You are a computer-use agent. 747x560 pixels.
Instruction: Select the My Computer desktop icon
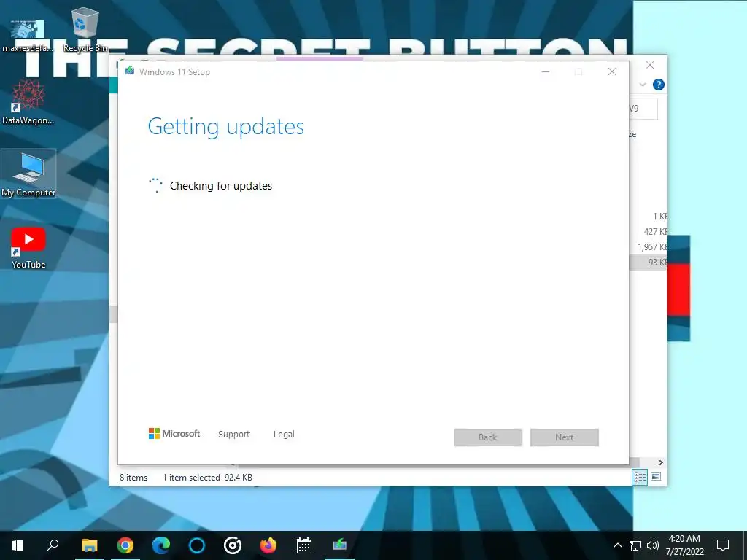28,174
